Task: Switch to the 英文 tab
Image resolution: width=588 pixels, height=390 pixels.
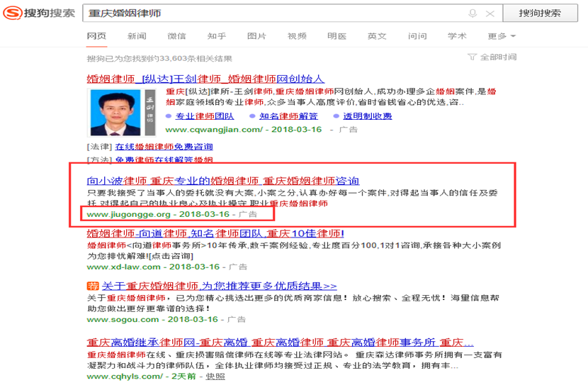Action: coord(377,35)
